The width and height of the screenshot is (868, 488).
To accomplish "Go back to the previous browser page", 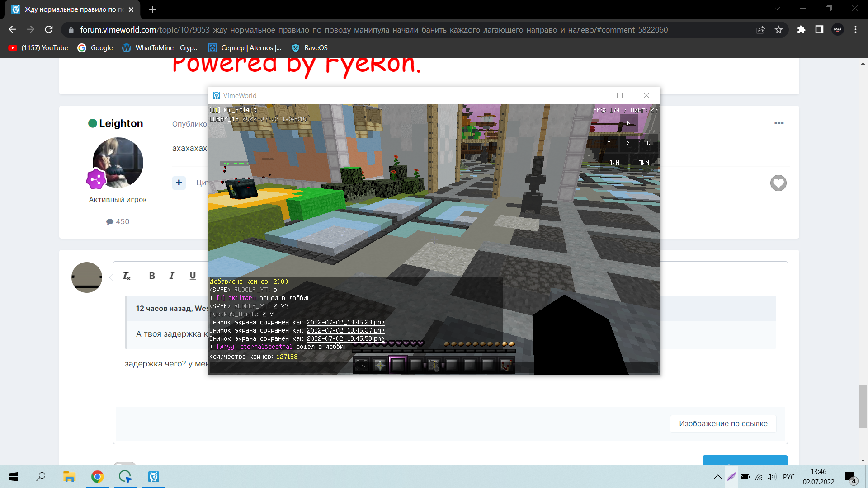I will (x=12, y=29).
